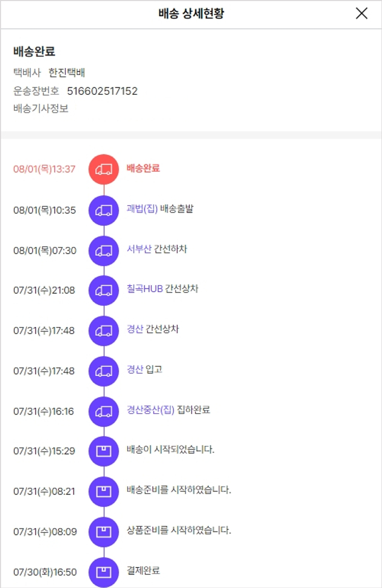Click the 배송기사정보 label
Image resolution: width=382 pixels, height=588 pixels.
pyautogui.click(x=41, y=109)
